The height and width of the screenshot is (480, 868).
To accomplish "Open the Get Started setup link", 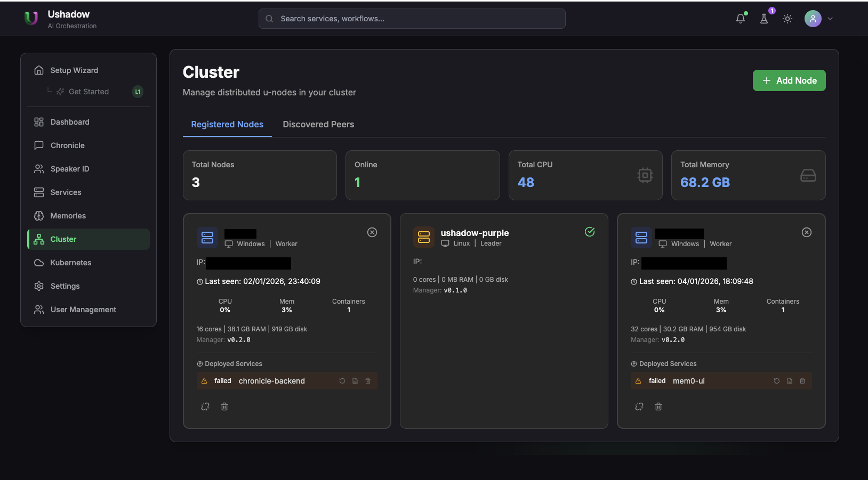I will 89,91.
